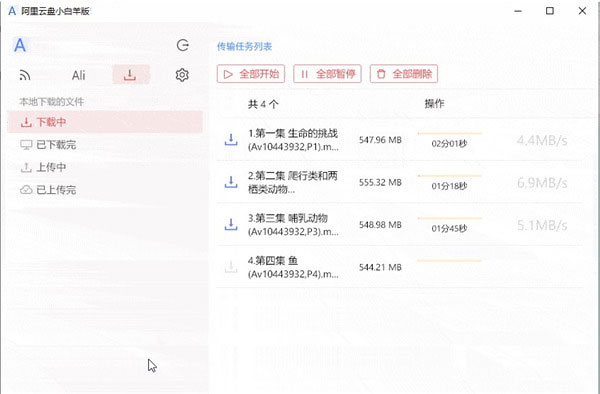Delete all tasks with 全部删除

coord(404,74)
